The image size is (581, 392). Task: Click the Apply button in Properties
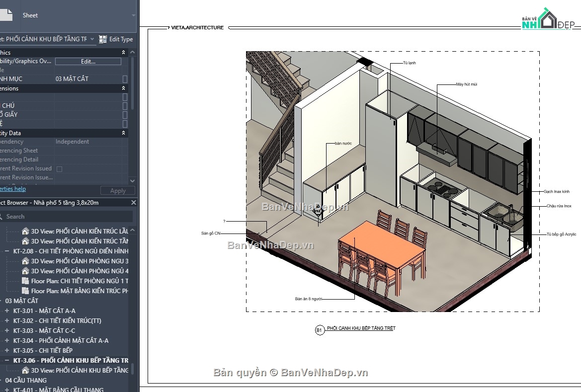[x=118, y=190]
